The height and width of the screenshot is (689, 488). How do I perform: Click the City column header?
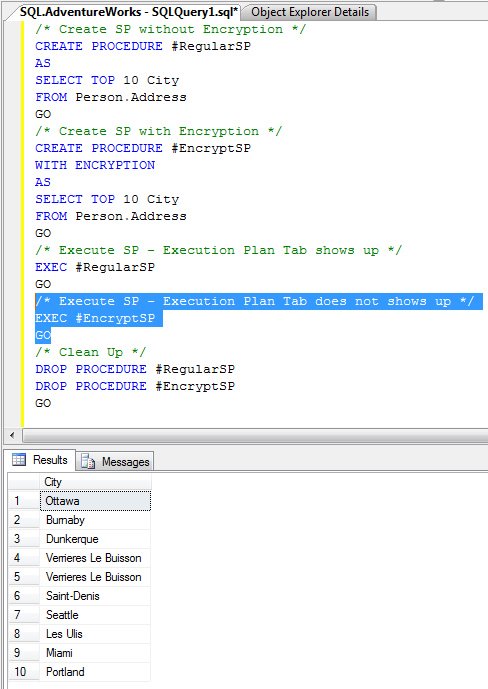click(95, 482)
